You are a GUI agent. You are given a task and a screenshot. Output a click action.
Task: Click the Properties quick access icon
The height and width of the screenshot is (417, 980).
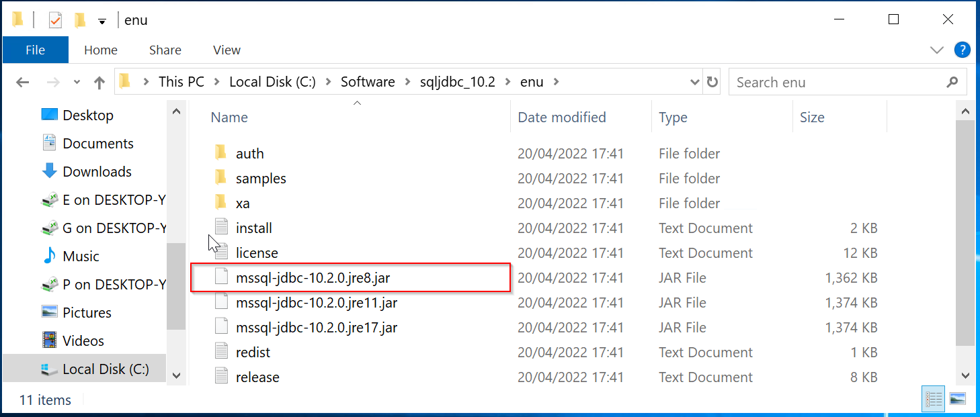pos(55,20)
